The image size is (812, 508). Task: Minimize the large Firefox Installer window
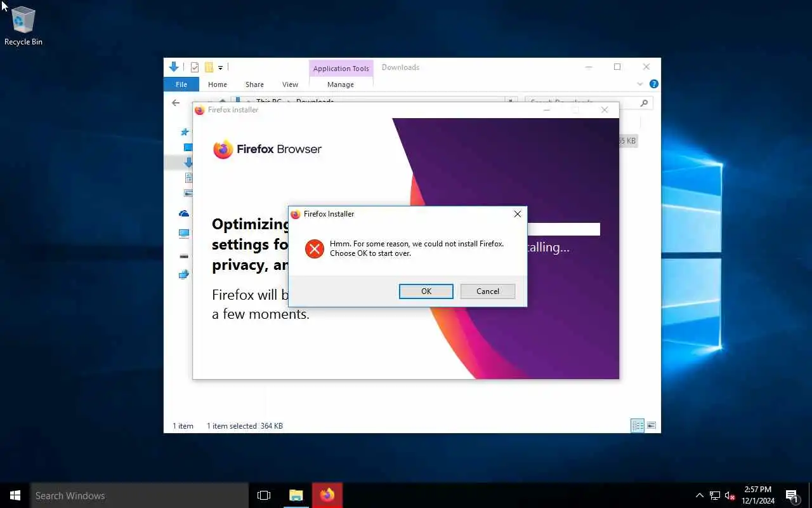(x=547, y=110)
